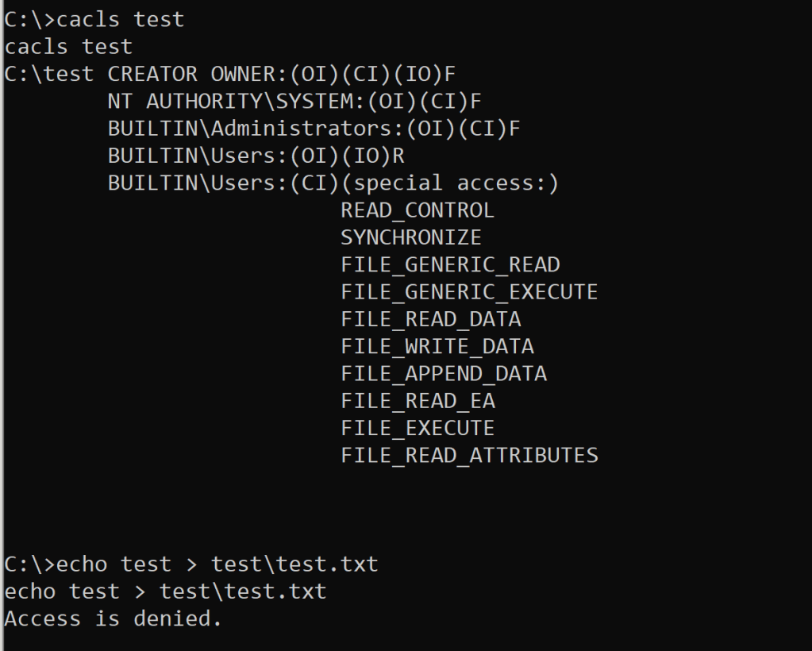812x651 pixels.
Task: Click the BUILTIN\Administrators permission line
Action: click(314, 129)
